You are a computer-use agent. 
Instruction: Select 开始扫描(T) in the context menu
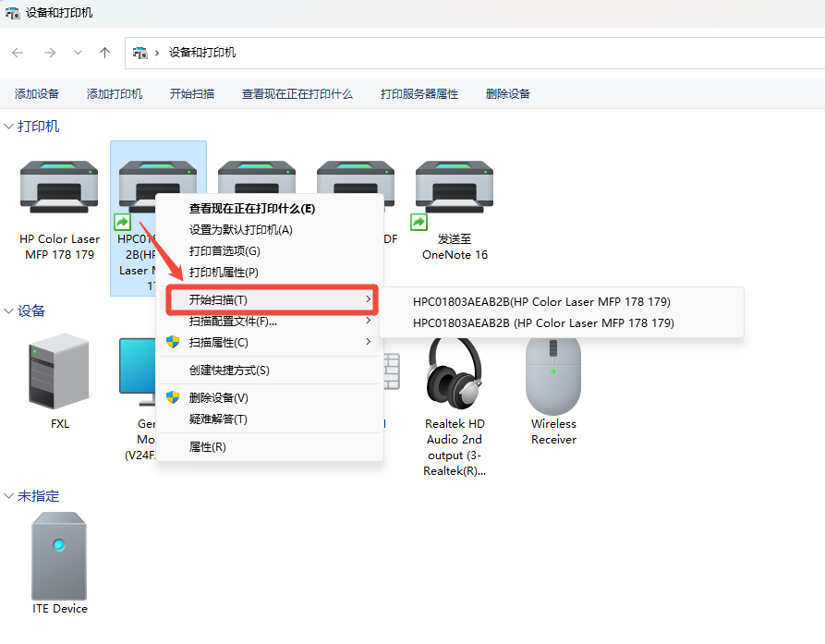pyautogui.click(x=270, y=300)
